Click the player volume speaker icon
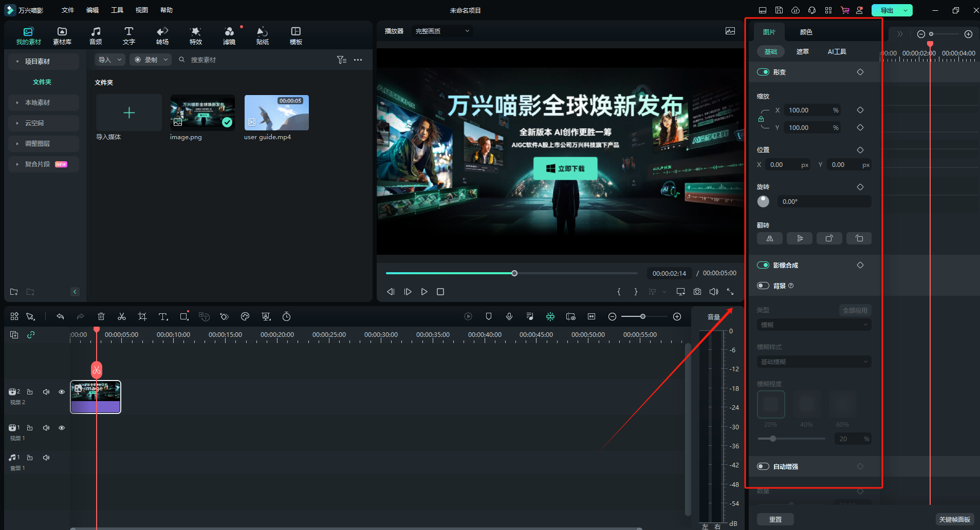The width and height of the screenshot is (980, 530). tap(714, 292)
